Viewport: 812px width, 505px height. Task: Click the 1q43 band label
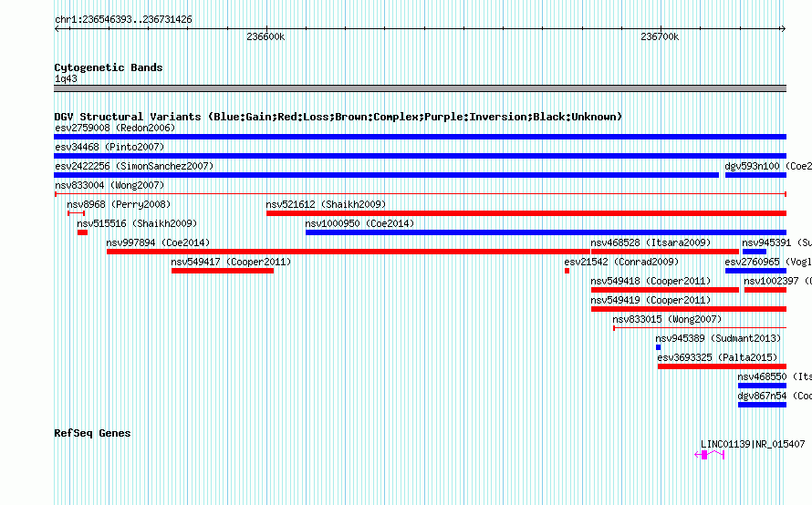pos(66,78)
